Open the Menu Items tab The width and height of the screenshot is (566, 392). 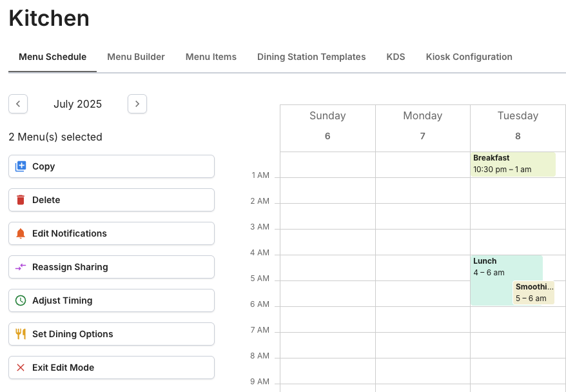pyautogui.click(x=211, y=57)
